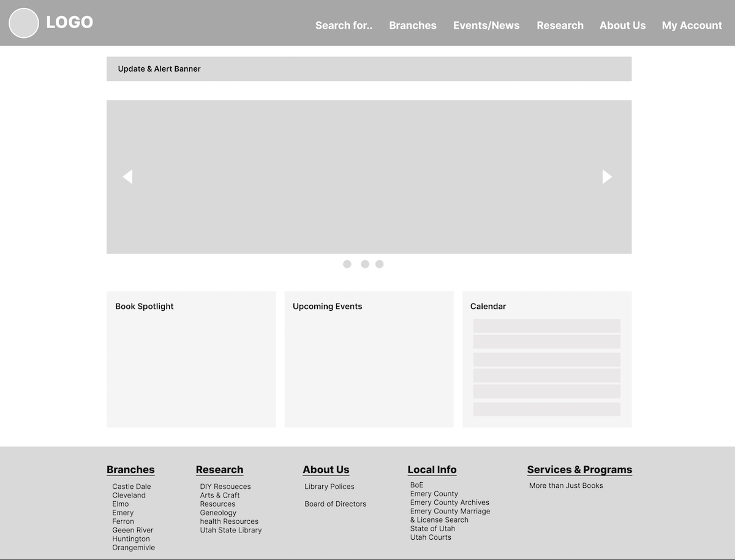Select the Geneology research link
The height and width of the screenshot is (560, 735).
(218, 512)
